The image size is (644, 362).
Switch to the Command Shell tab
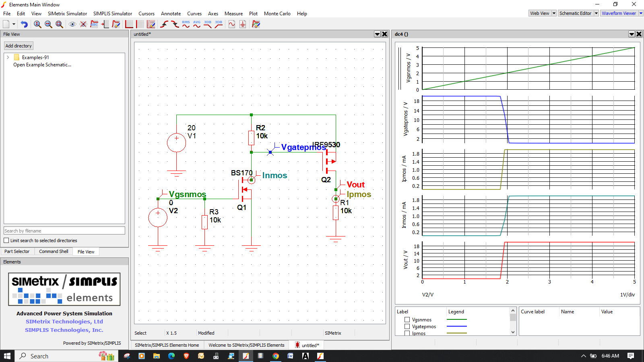[x=54, y=251]
